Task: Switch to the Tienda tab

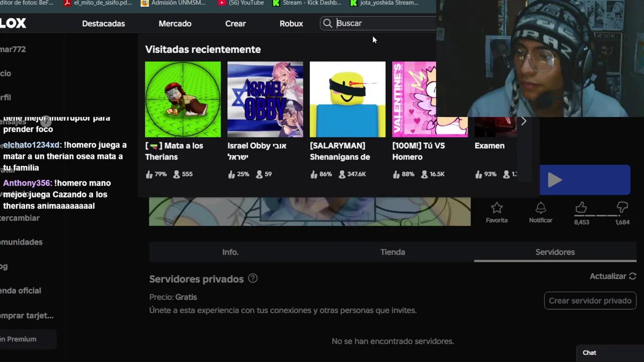Action: tap(392, 252)
